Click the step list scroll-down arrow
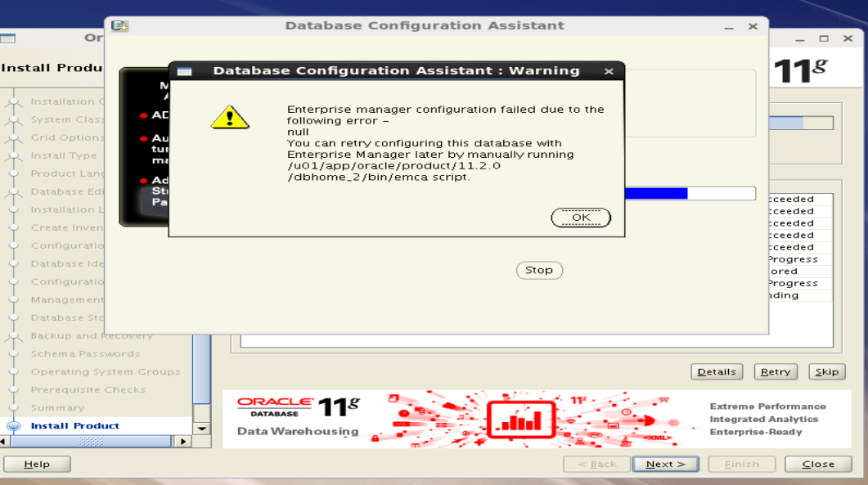The width and height of the screenshot is (868, 485). 202,429
